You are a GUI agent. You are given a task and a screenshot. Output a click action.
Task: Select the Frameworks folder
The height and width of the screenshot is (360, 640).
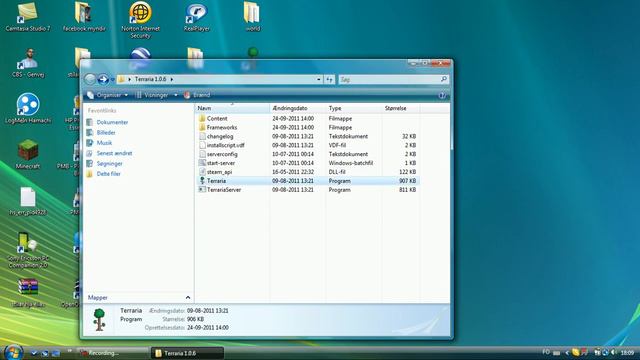[x=222, y=127]
